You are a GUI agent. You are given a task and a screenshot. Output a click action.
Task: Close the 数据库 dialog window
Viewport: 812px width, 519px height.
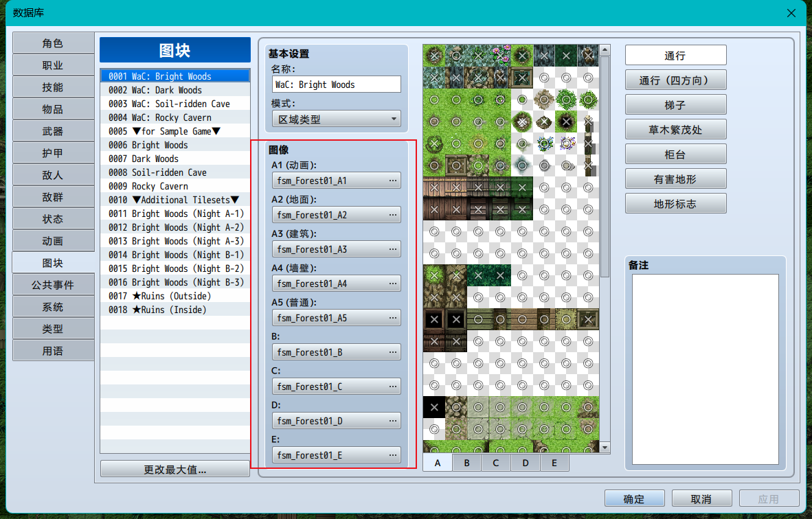(791, 13)
